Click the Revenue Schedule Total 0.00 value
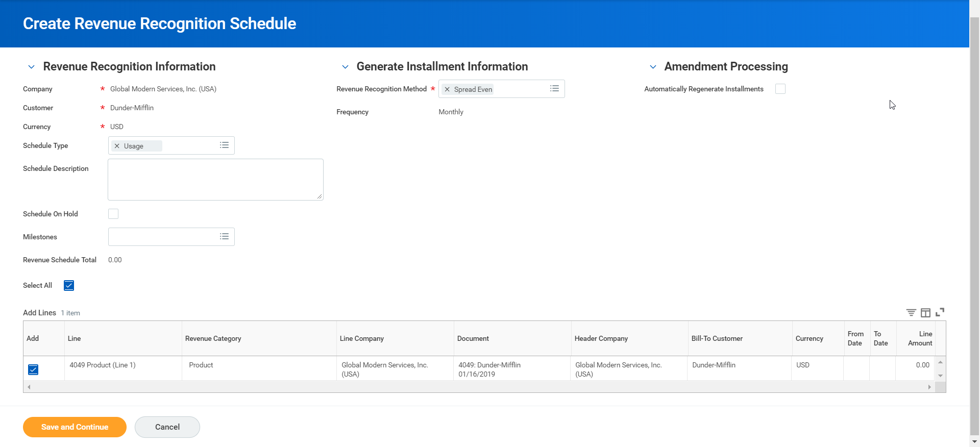Screen dimensions: 980x447 click(x=115, y=260)
